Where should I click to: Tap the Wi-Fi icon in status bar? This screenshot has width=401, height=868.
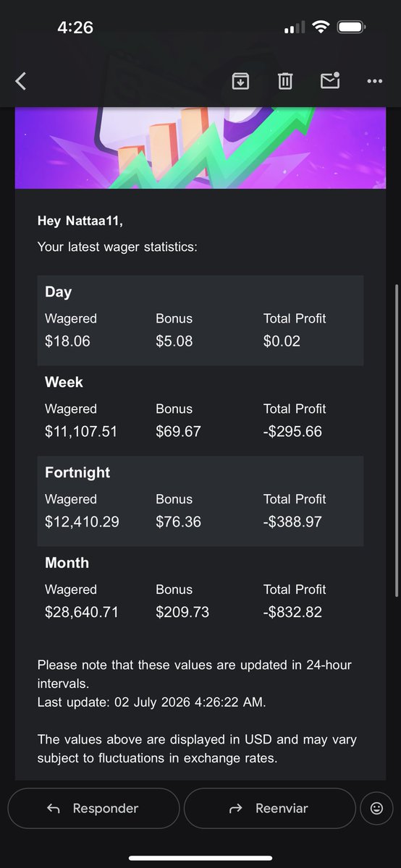point(320,27)
